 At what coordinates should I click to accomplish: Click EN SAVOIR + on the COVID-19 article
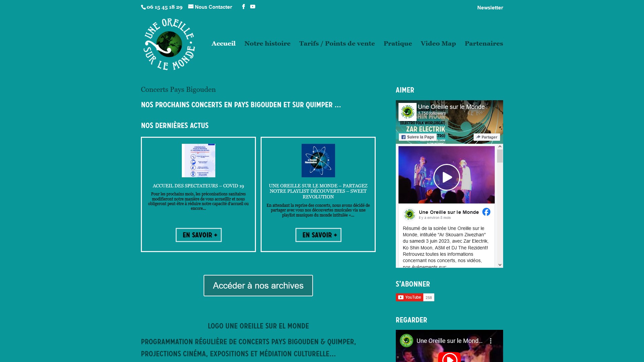coord(198,235)
